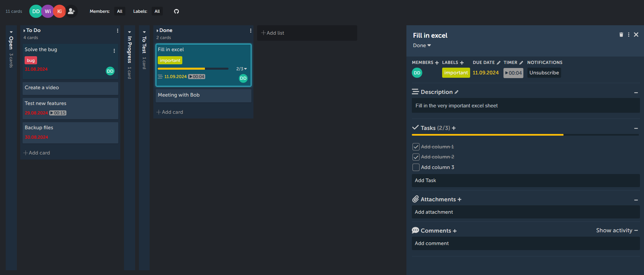Click the Fill in excel title in details
The image size is (644, 275).
tap(430, 35)
